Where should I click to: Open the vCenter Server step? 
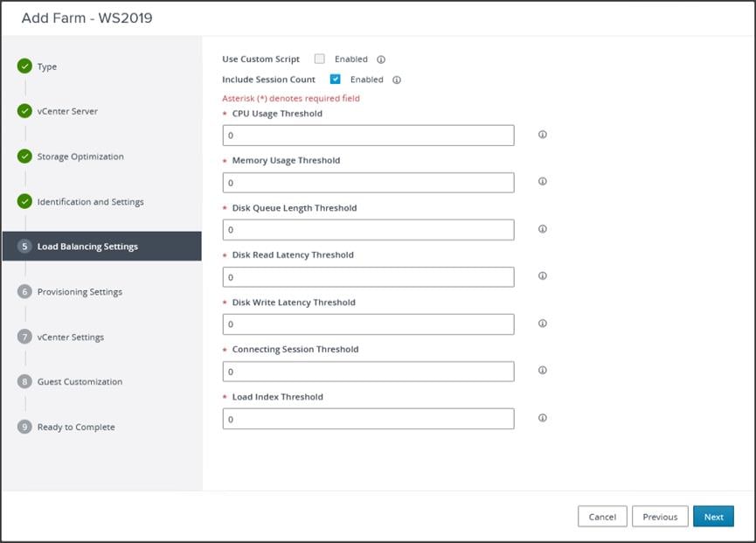67,112
